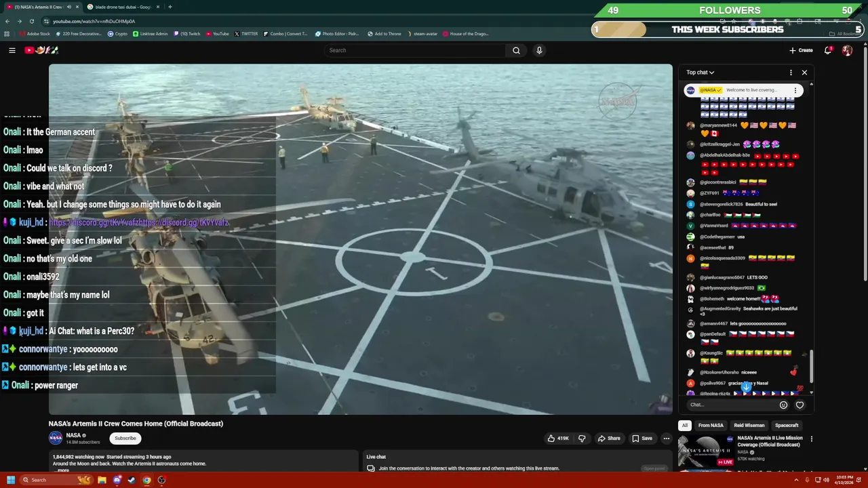Mute the NASA tab audio icon

click(68, 7)
